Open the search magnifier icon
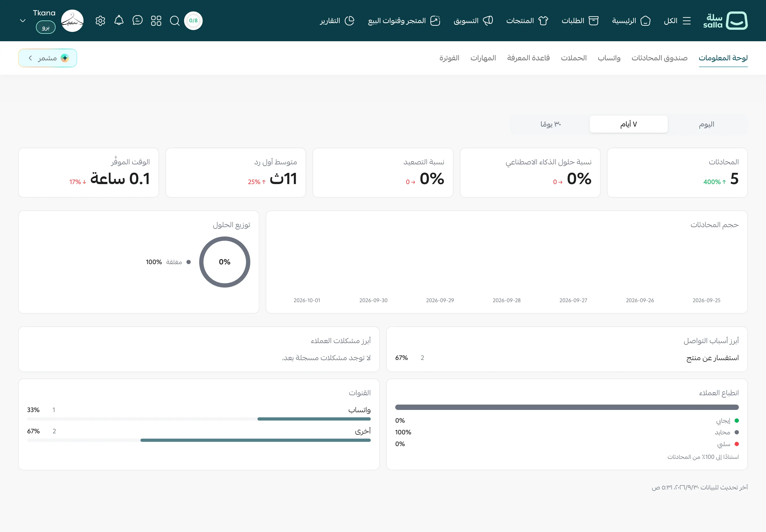 click(x=175, y=21)
